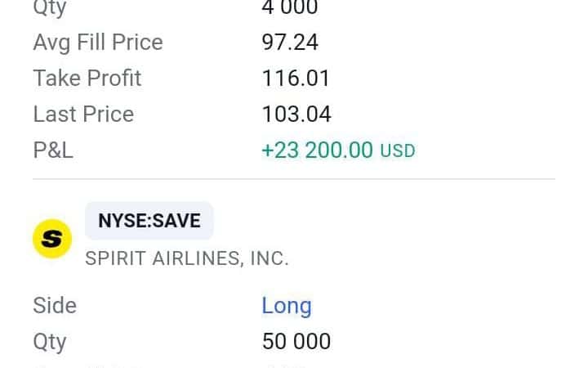Click the blue Long side value

(x=287, y=306)
